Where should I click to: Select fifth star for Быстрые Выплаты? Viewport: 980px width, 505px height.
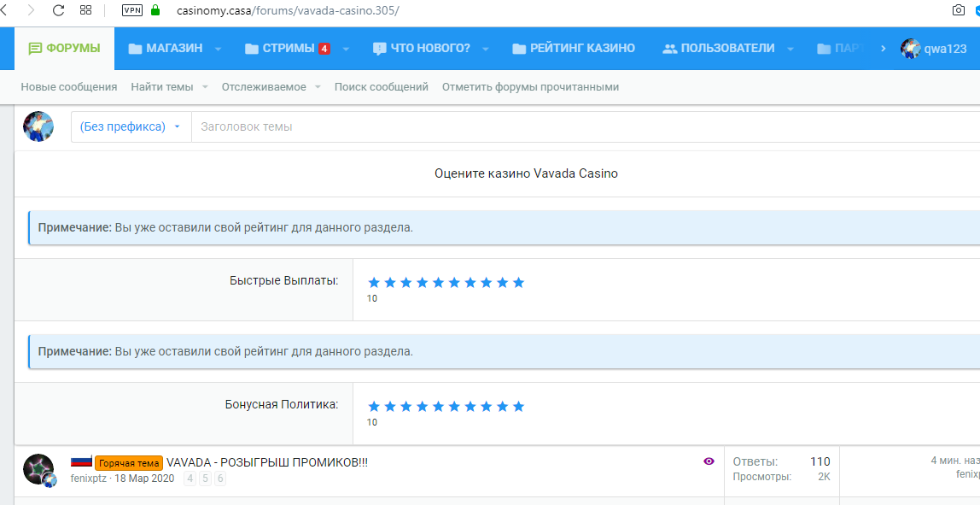(438, 282)
